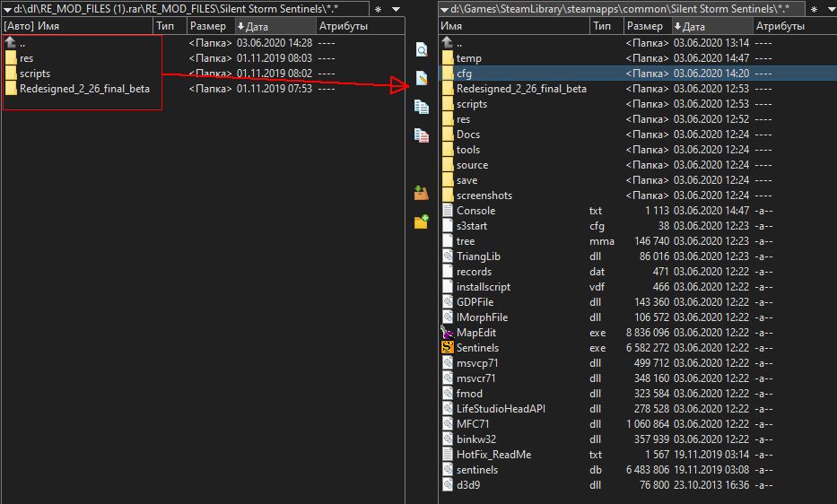Select the msvcr71 dll file
The width and height of the screenshot is (837, 504).
(638, 378)
